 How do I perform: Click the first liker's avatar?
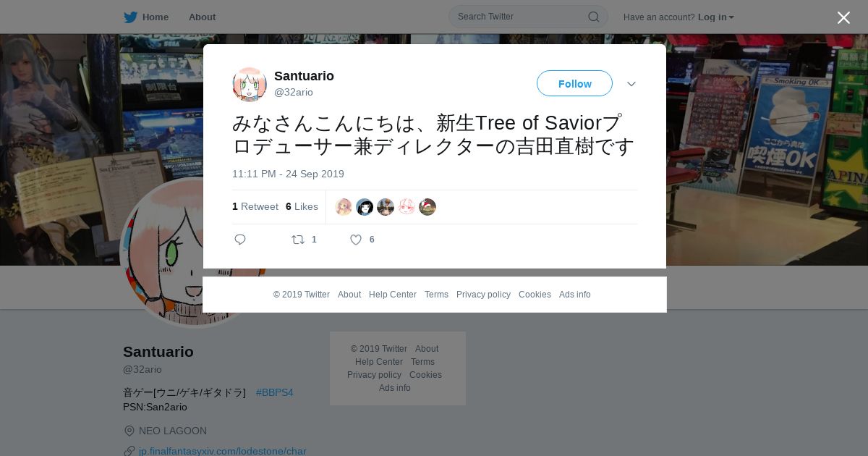tap(344, 207)
